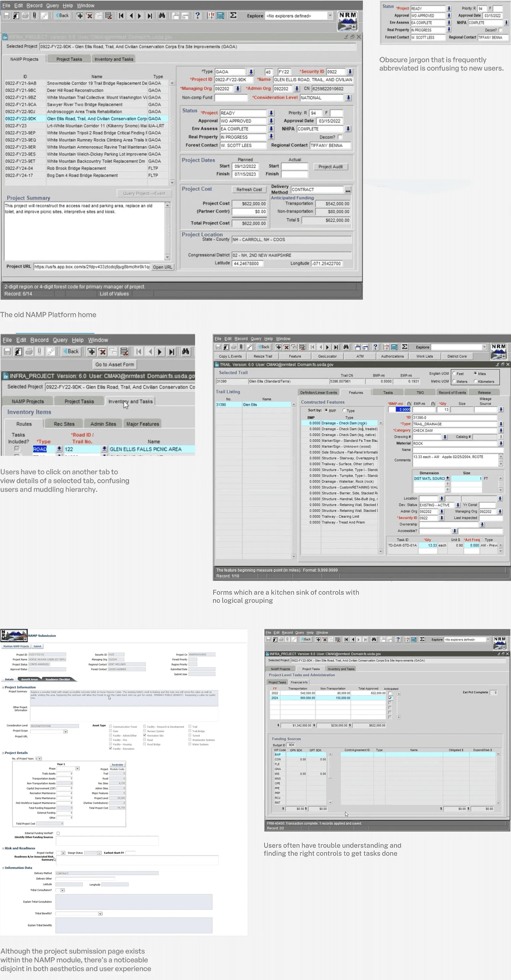Click paperclip attachment icon in NAMP home toolbar

click(x=34, y=16)
